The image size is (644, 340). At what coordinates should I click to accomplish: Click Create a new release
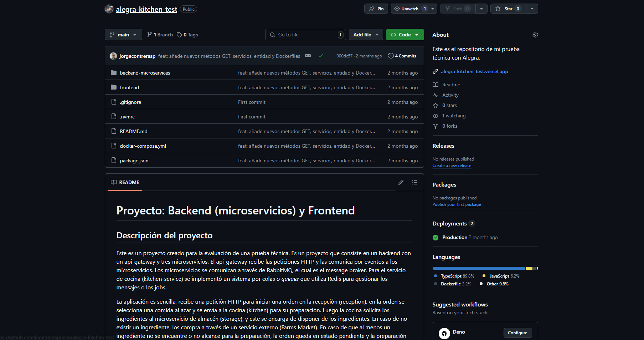coord(452,166)
